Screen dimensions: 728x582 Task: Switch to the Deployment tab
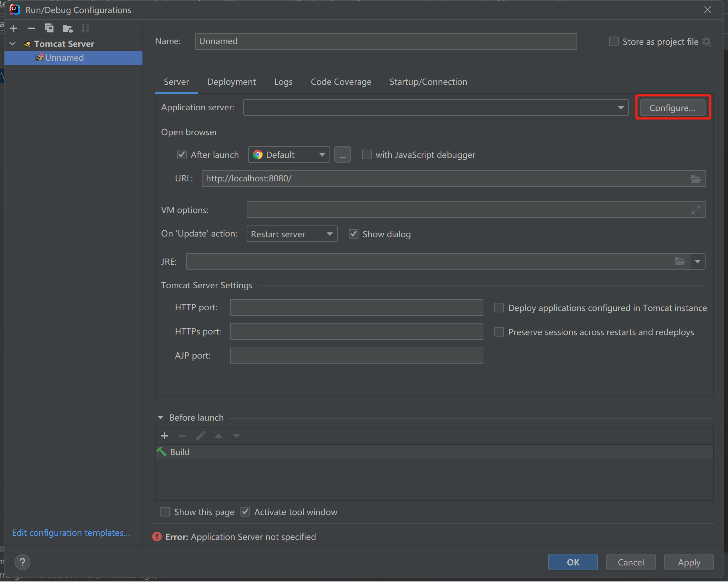[x=232, y=81]
